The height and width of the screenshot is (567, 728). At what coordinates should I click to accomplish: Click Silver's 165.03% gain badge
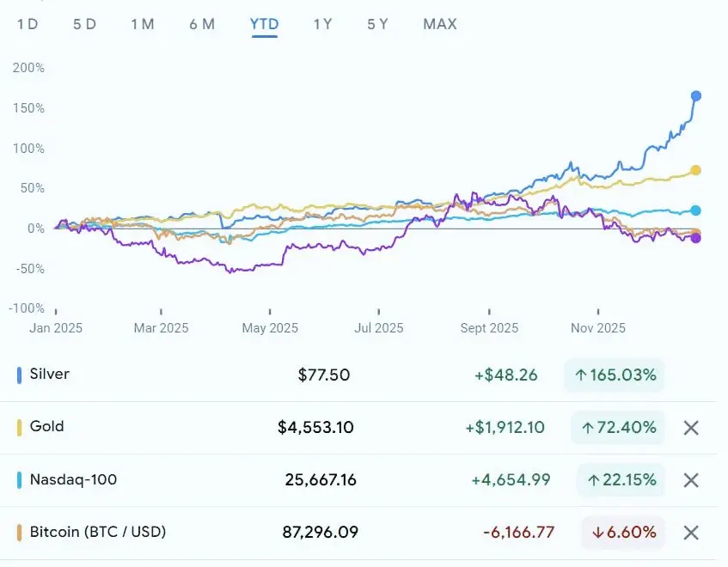(615, 375)
